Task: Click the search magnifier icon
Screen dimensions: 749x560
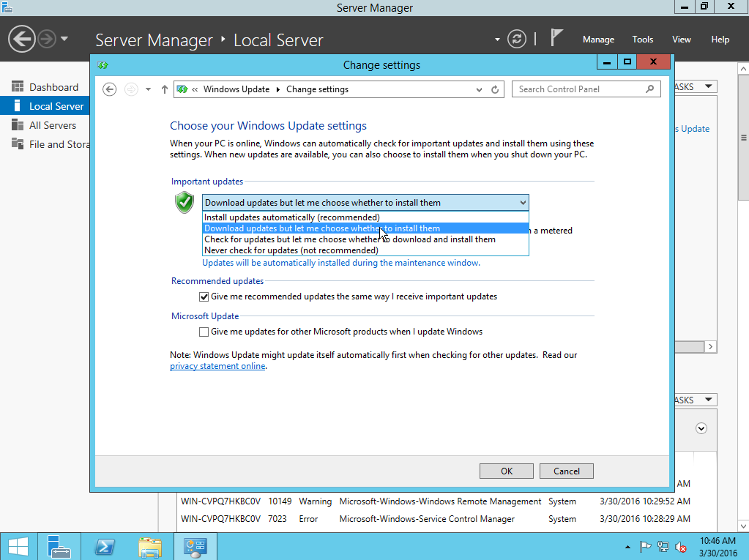Action: tap(649, 89)
